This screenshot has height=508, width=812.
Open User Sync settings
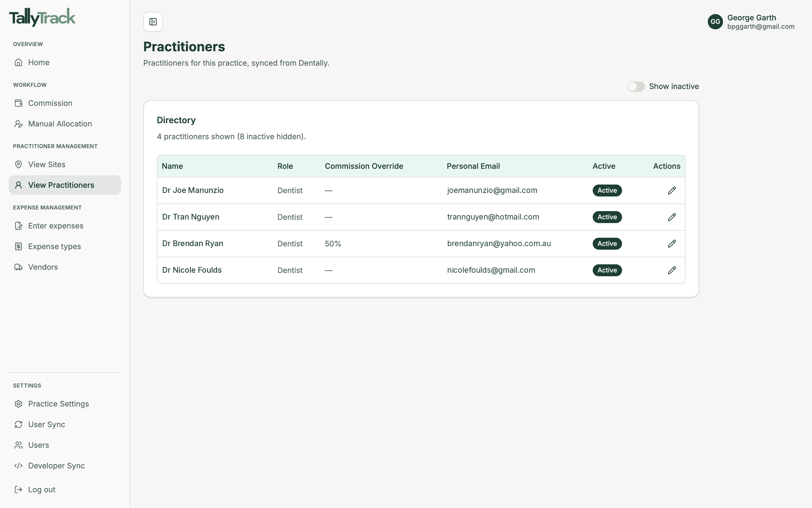65,425
